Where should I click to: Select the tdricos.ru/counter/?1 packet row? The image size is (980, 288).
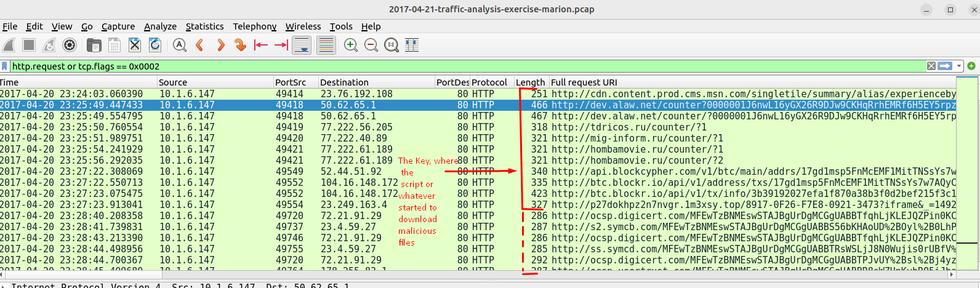[478, 127]
